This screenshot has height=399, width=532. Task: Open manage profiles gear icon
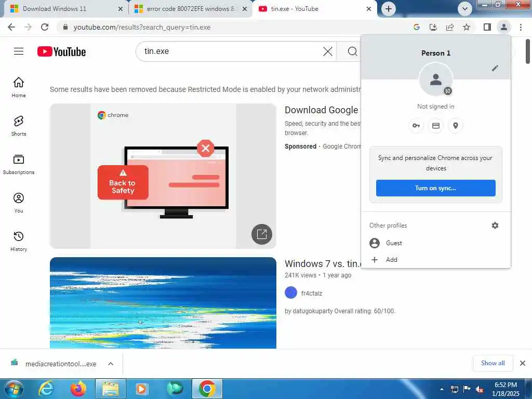[x=495, y=225]
